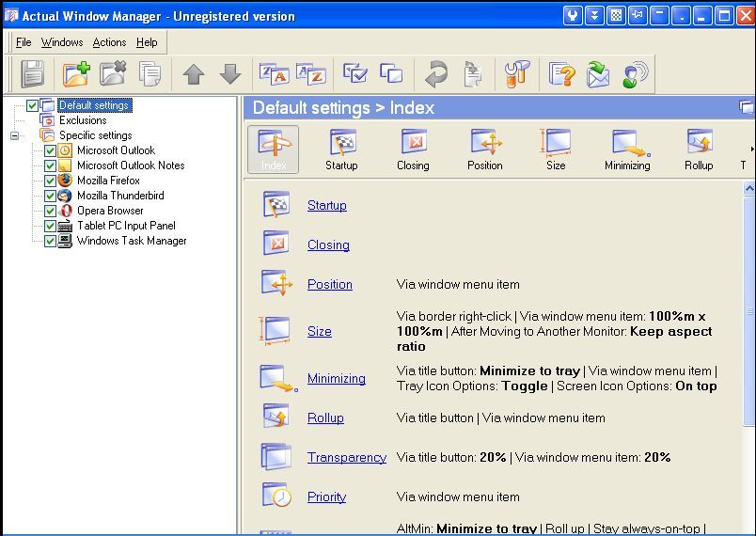Viewport: 756px width, 536px height.
Task: Select Mozilla Firefox in the rules tree
Action: (108, 181)
